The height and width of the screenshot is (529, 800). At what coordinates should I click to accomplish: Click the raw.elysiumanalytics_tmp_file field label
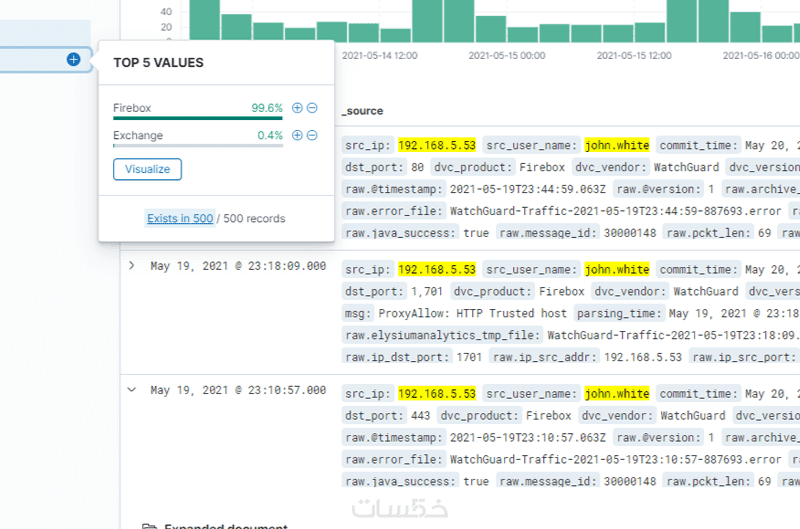(442, 335)
